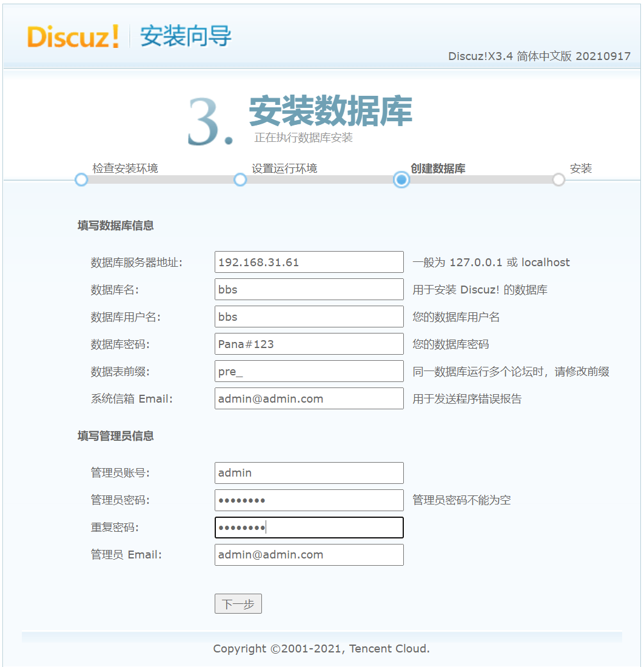Screen dimensions: 644x667
Task: Click the hint about modifying table prefix
Action: (511, 371)
